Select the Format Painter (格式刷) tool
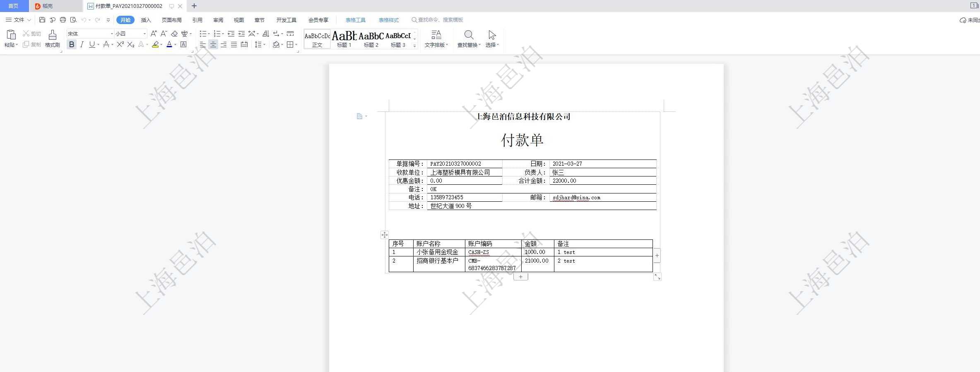 point(52,39)
